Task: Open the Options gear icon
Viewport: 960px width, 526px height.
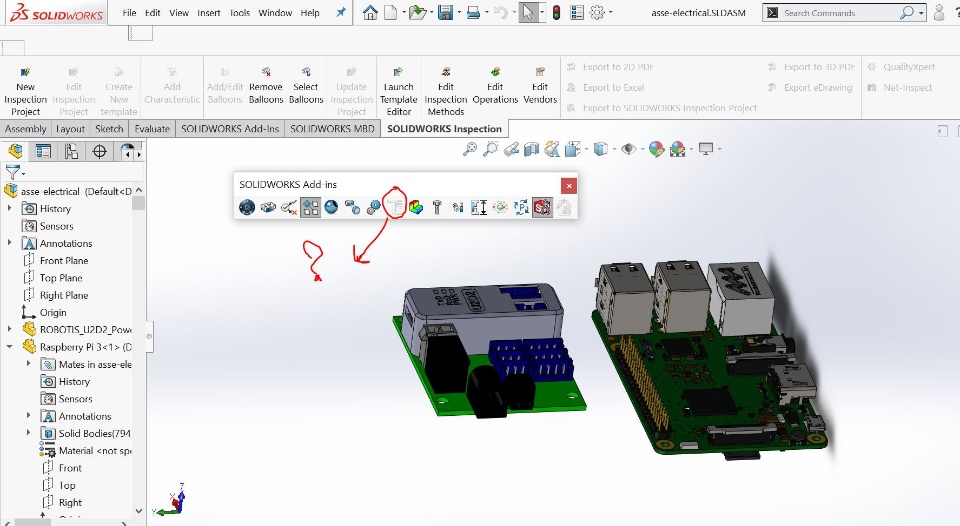Action: tap(597, 12)
